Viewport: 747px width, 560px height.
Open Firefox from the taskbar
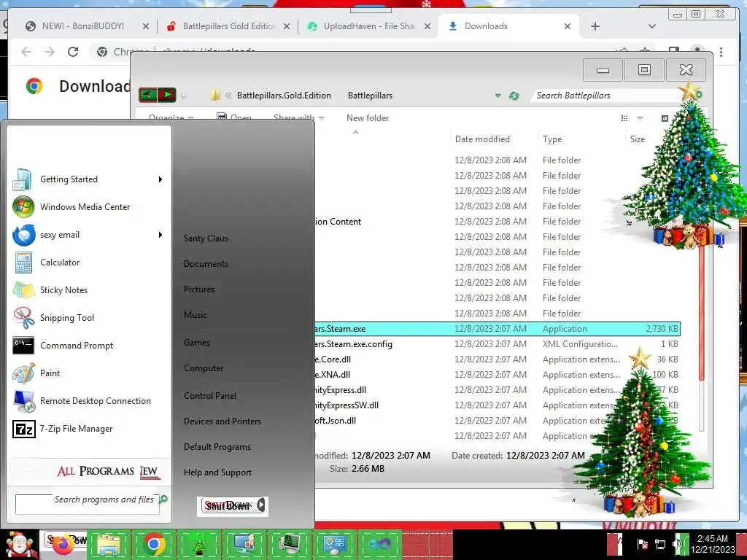tap(63, 545)
